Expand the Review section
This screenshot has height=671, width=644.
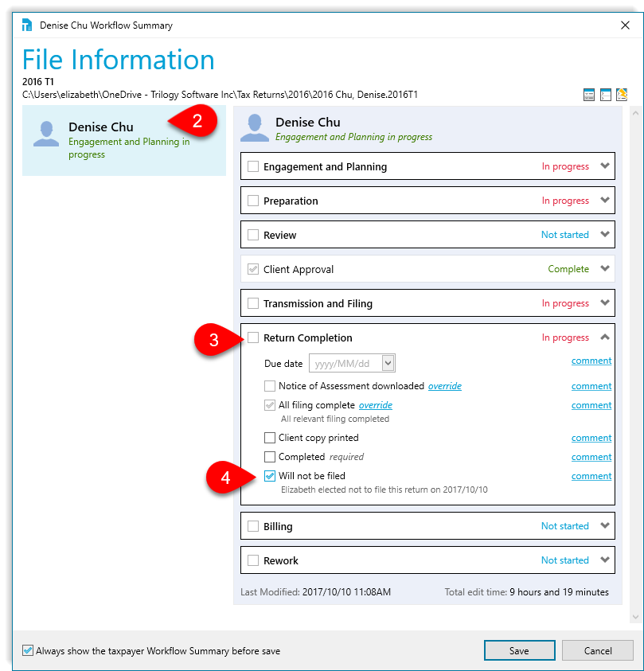[x=605, y=234]
